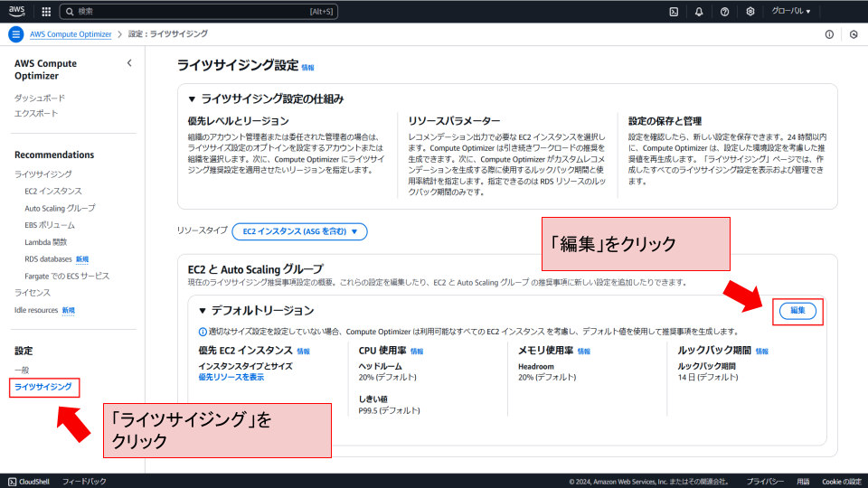Open RDS databases recommendations
The image size is (868, 488).
tap(48, 259)
